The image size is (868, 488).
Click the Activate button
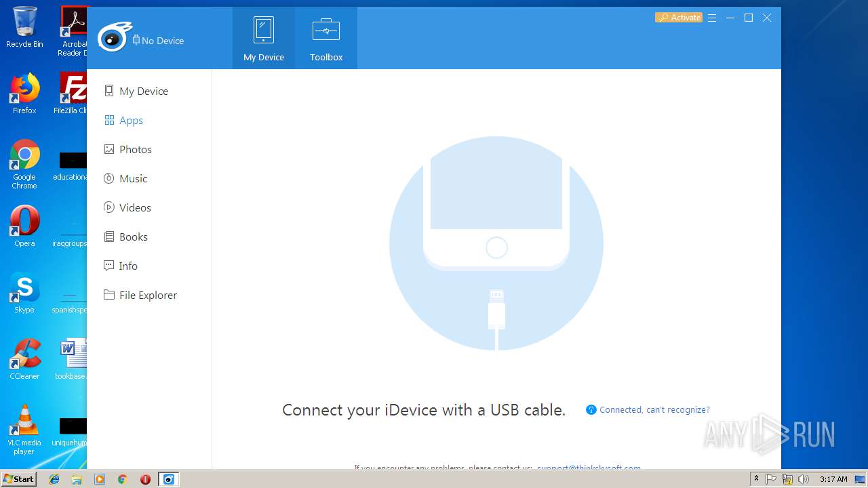click(x=679, y=18)
